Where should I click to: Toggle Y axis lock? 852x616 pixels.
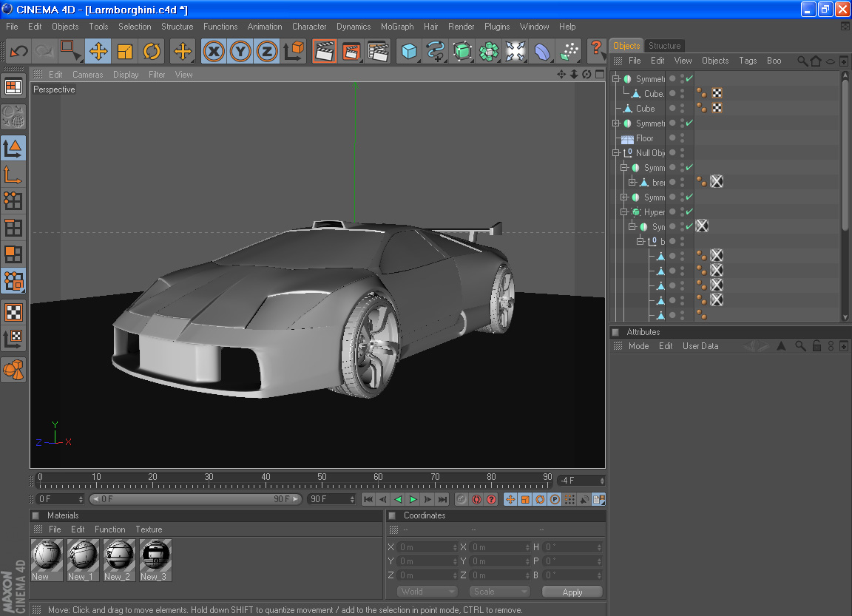pos(240,52)
